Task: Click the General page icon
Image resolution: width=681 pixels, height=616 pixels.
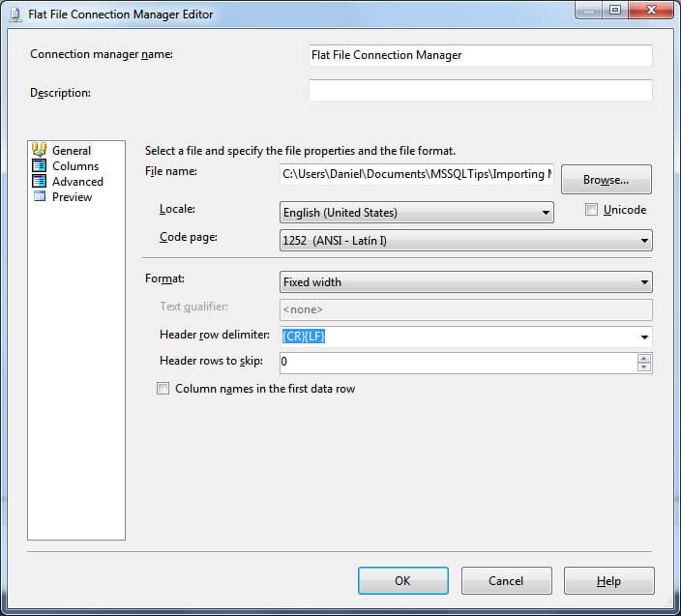Action: (39, 150)
